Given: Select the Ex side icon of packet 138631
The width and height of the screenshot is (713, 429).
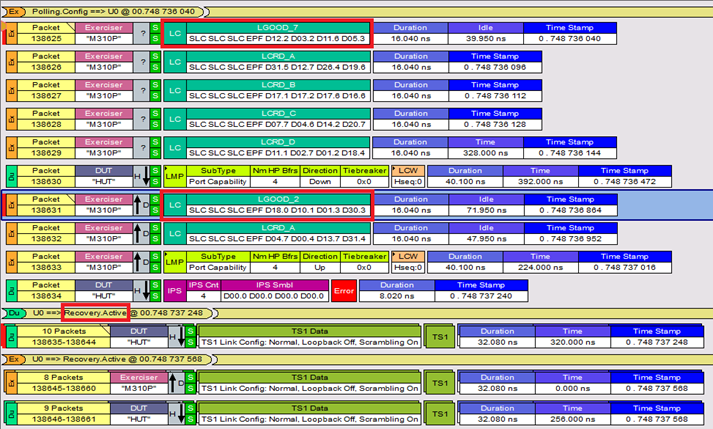Looking at the screenshot, I should [11, 205].
